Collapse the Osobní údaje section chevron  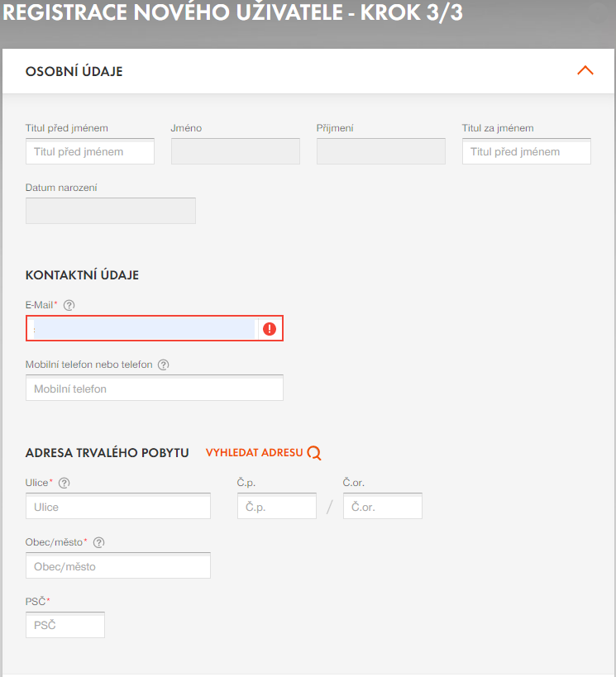pos(585,71)
